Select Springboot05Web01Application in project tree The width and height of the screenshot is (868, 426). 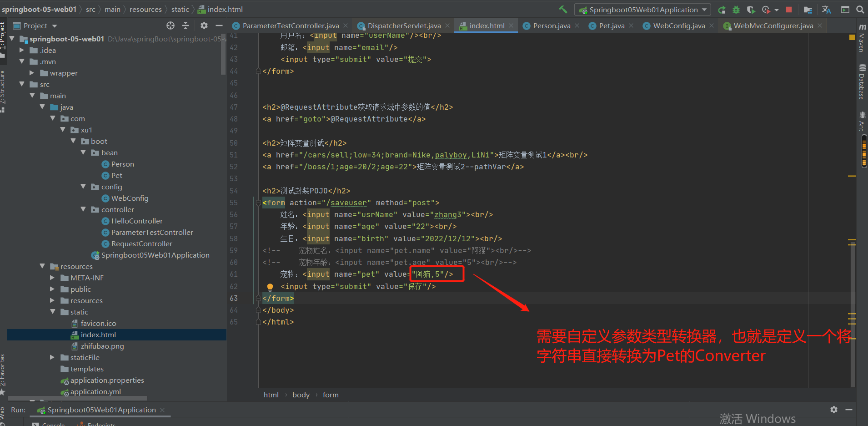[x=155, y=255]
